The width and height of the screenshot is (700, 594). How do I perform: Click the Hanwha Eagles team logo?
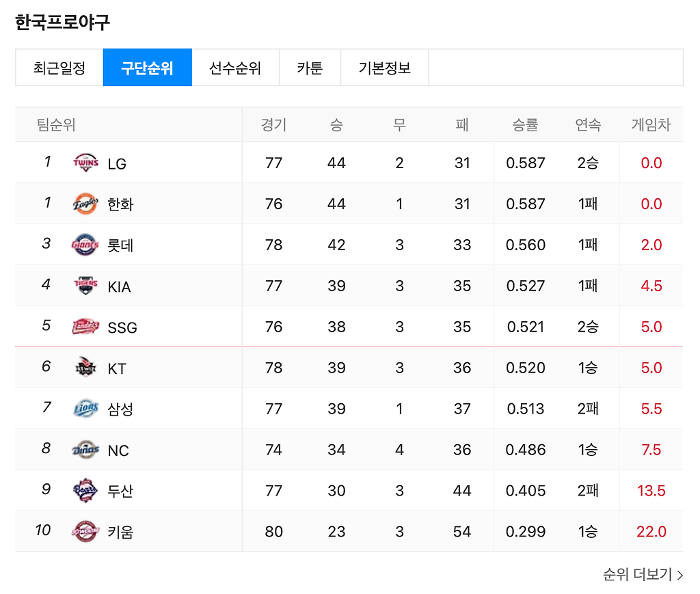click(85, 204)
